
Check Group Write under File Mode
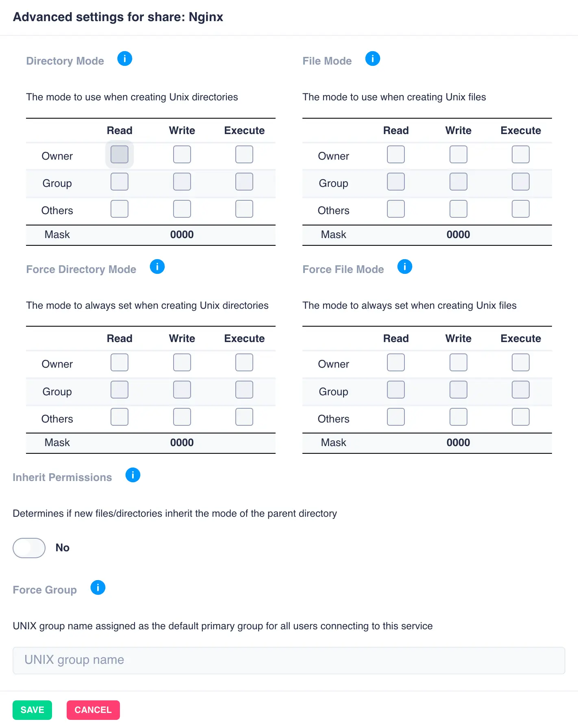[458, 182]
